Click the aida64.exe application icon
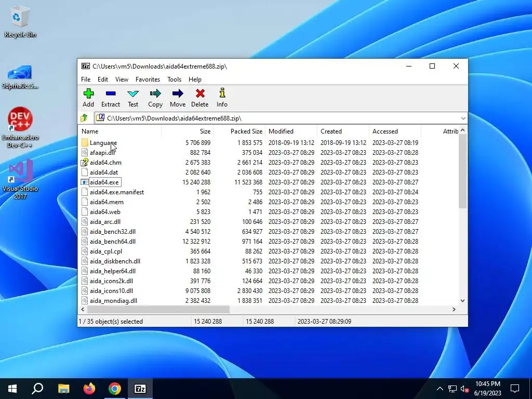The width and height of the screenshot is (532, 399). [x=85, y=182]
